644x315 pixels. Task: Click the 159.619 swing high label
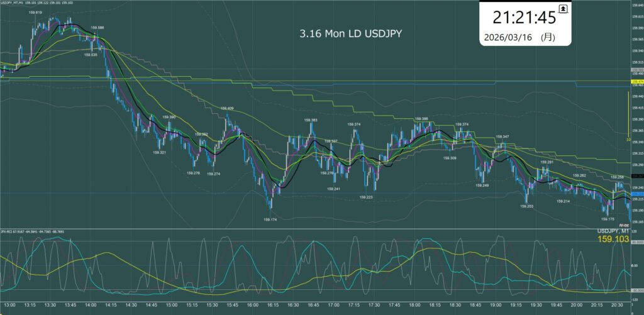tap(35, 13)
